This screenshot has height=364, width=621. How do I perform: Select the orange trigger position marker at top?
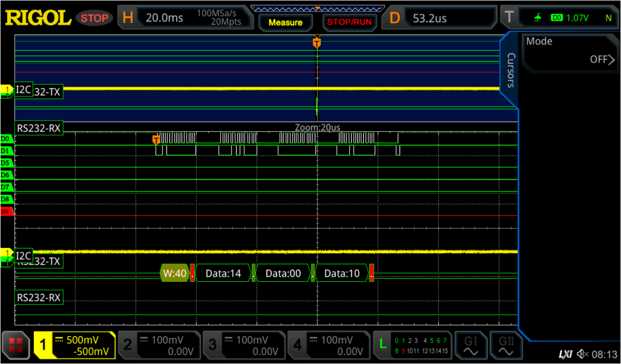[x=316, y=42]
